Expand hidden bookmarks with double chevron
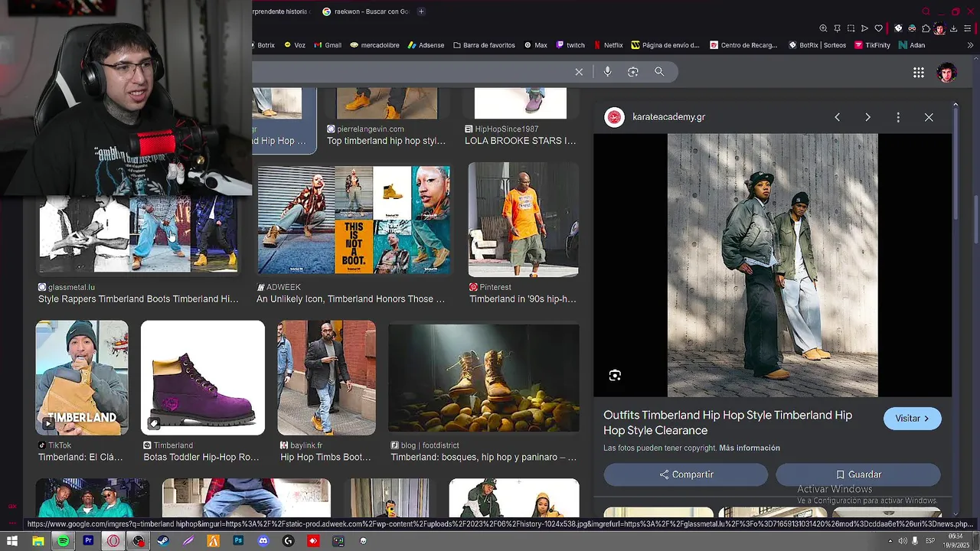980x551 pixels. coord(970,45)
